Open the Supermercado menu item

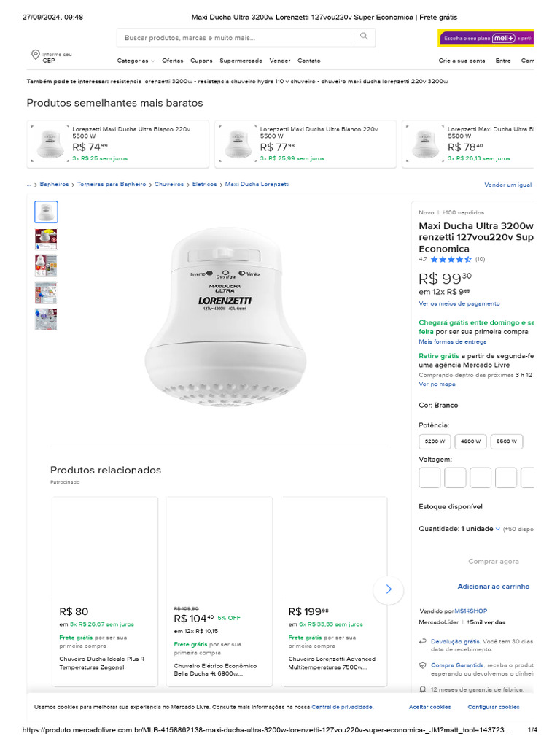(x=241, y=61)
